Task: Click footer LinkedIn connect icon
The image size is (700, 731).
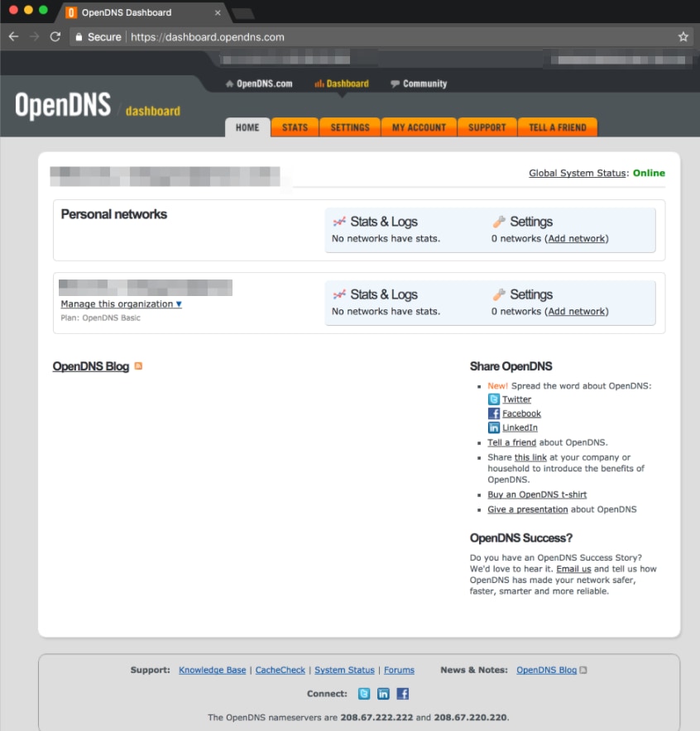Action: click(x=383, y=694)
